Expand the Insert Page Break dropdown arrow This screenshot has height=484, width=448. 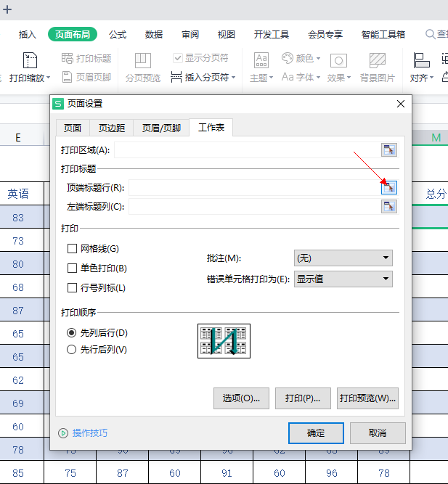233,77
